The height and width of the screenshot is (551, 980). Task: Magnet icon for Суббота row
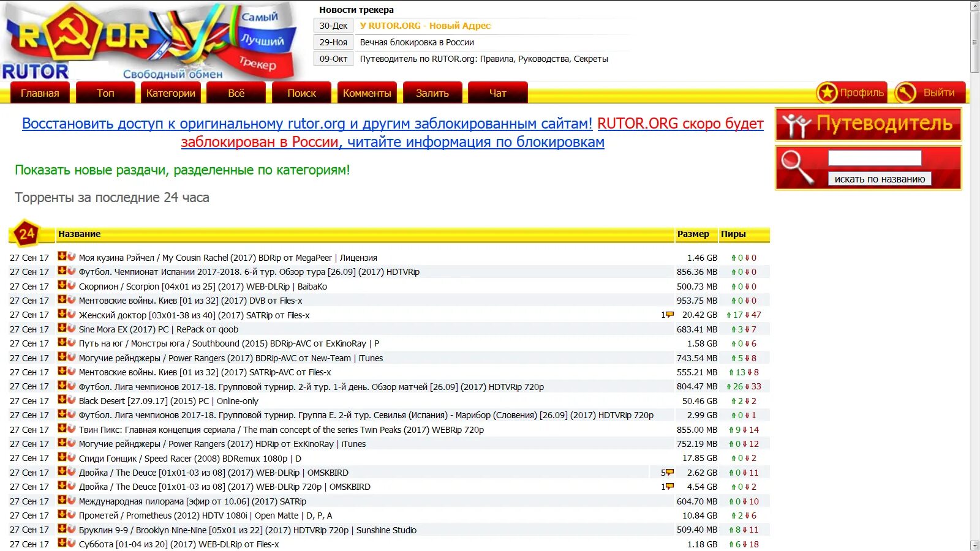[72, 543]
